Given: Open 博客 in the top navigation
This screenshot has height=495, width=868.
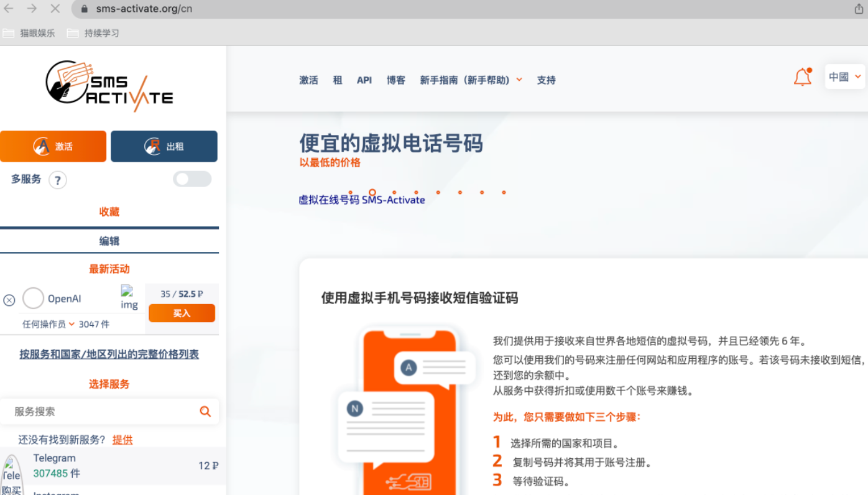Looking at the screenshot, I should click(x=396, y=80).
